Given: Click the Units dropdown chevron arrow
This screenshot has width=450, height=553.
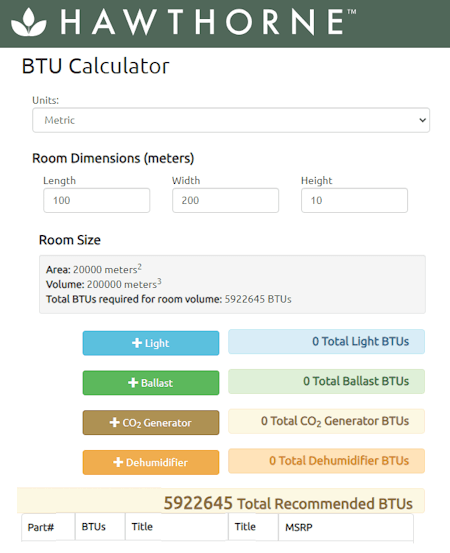Looking at the screenshot, I should click(422, 120).
